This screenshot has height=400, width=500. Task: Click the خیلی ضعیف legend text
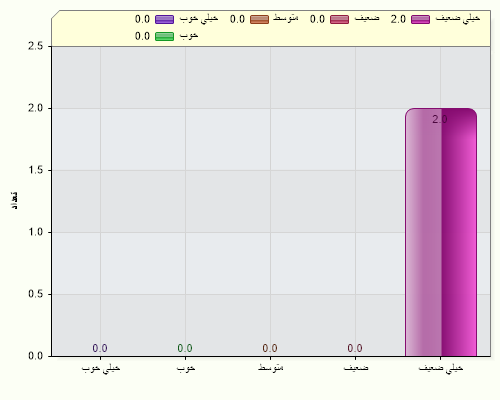pos(458,18)
